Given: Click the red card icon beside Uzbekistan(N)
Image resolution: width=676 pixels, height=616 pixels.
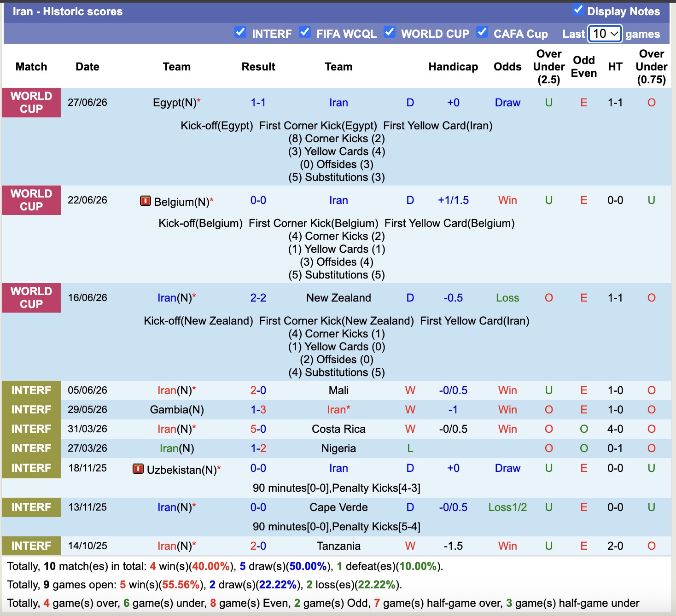Looking at the screenshot, I should [x=138, y=469].
